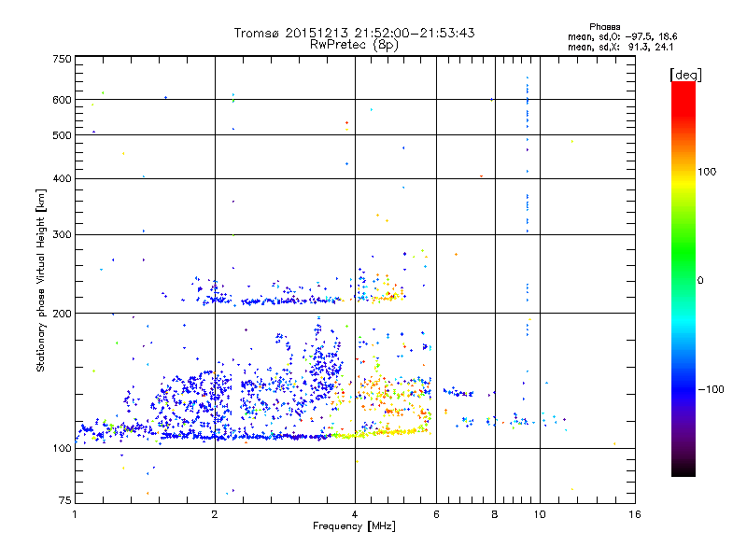Click the y-axis tick label '300'
Image resolution: width=747 pixels, height=560 pixels.
coord(62,234)
